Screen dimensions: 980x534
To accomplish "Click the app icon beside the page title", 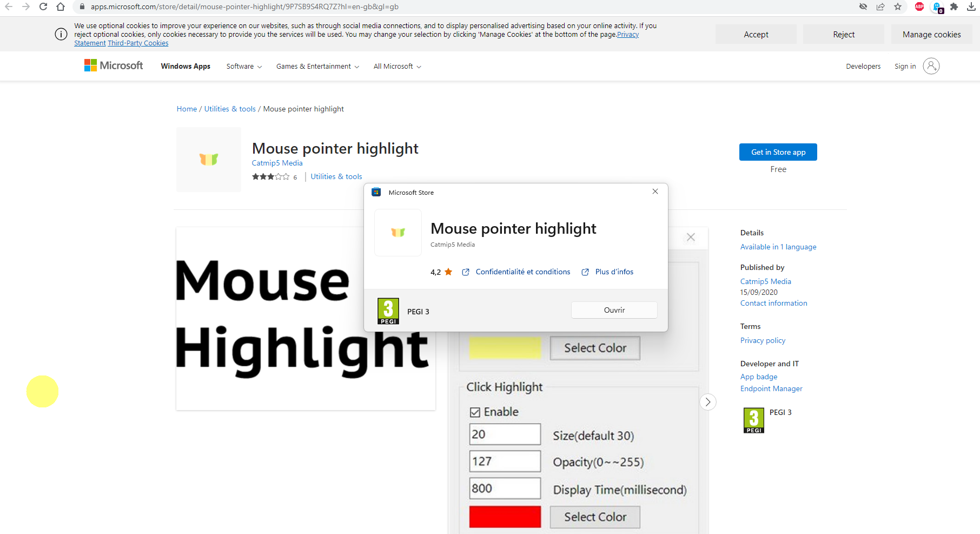I will [209, 159].
